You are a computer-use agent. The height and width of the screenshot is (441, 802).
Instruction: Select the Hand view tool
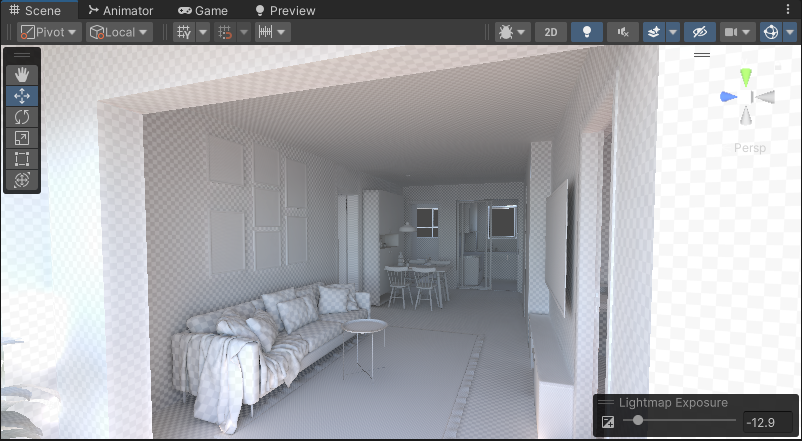click(x=22, y=74)
